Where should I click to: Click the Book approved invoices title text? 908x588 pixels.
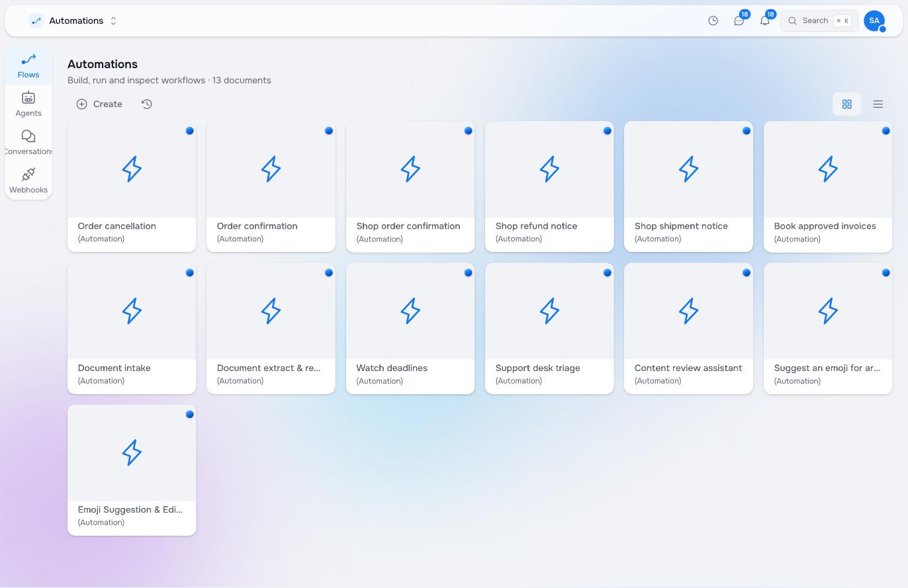tap(825, 226)
